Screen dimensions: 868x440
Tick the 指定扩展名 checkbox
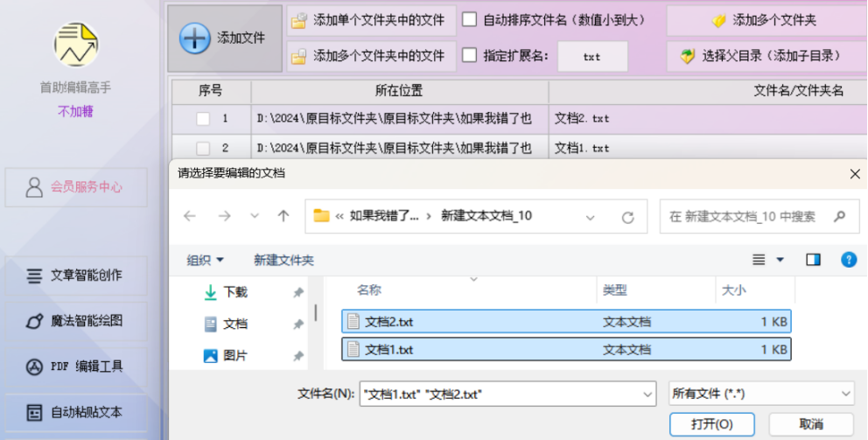[469, 55]
